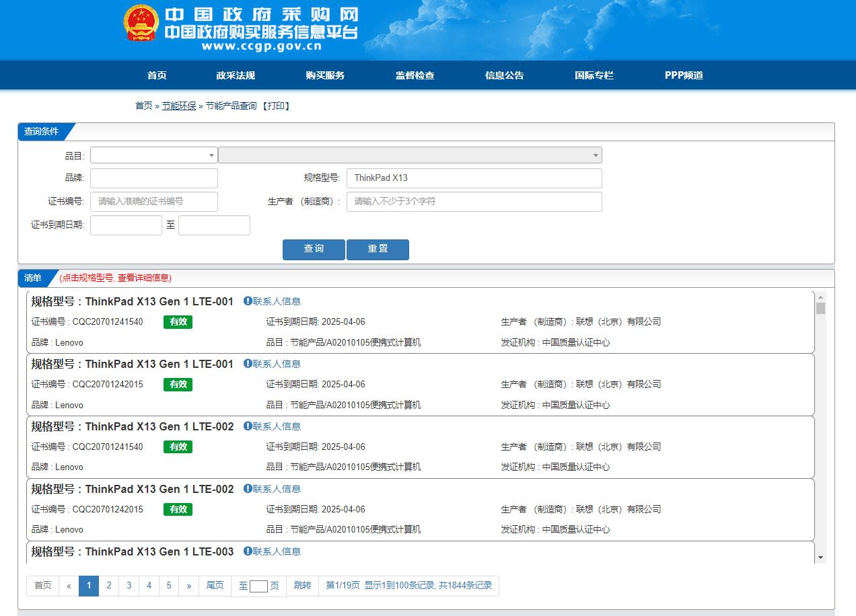
Task: Open model LTE-002 with certificate CQC20701242015
Action: pos(133,489)
